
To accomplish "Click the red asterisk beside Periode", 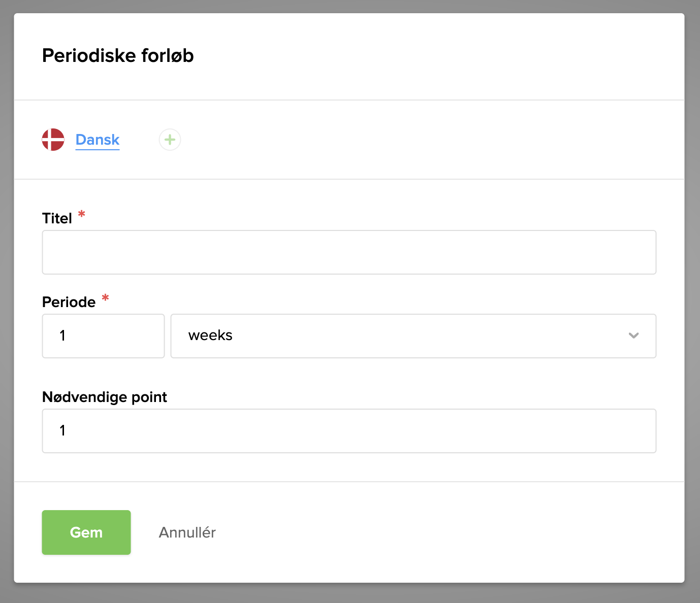I will (105, 298).
